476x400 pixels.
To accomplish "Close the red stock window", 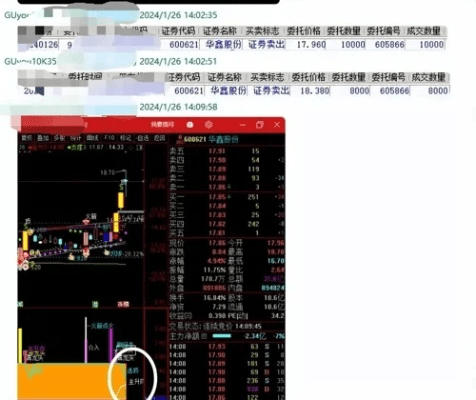I will pyautogui.click(x=277, y=125).
